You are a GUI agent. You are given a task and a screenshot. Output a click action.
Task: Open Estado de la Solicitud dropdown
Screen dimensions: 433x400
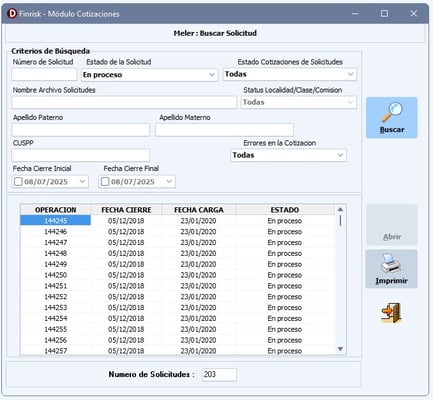point(212,75)
